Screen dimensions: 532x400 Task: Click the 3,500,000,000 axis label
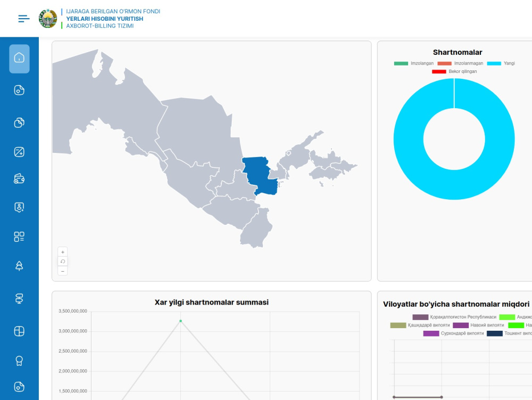click(73, 311)
